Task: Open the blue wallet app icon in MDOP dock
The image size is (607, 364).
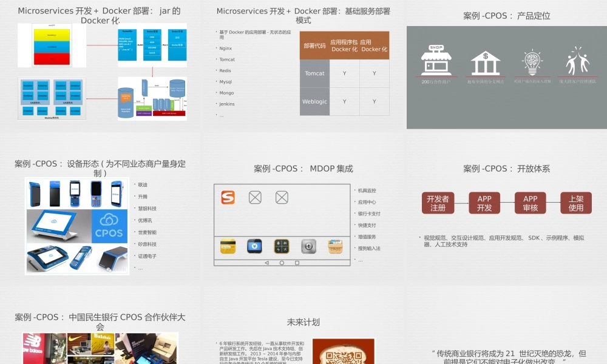Action: pos(255,247)
